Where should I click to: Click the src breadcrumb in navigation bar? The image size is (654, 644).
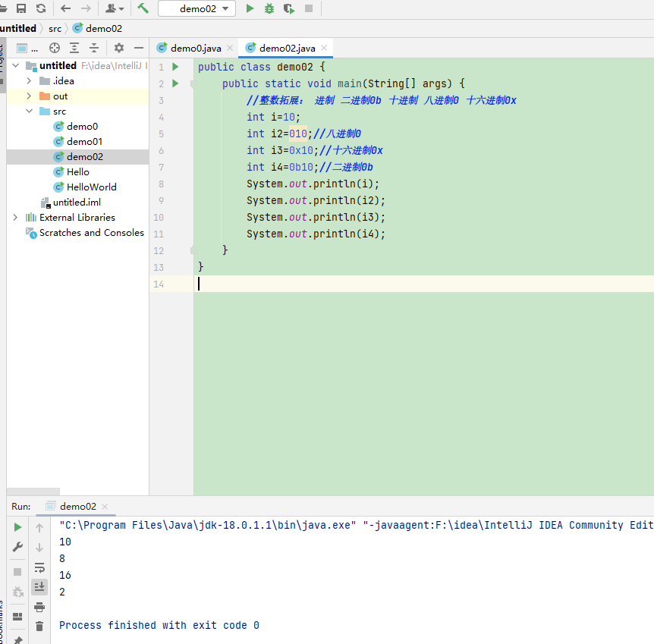click(x=55, y=28)
